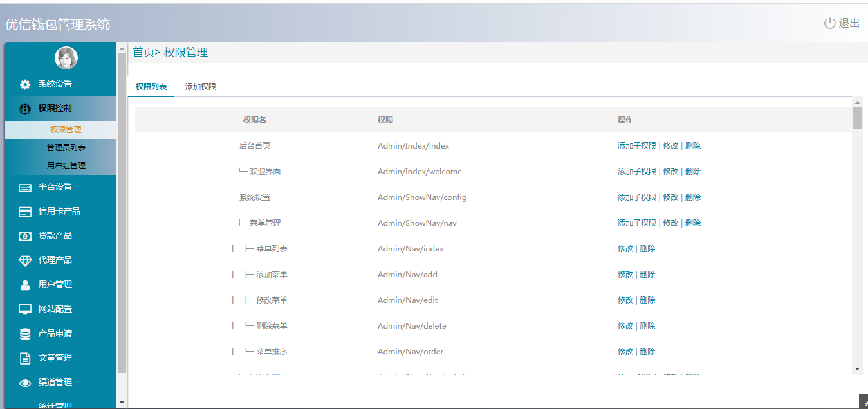Click 添加子权限 for the 后台首页 row
Screen dimensions: 868x409
[x=636, y=146]
